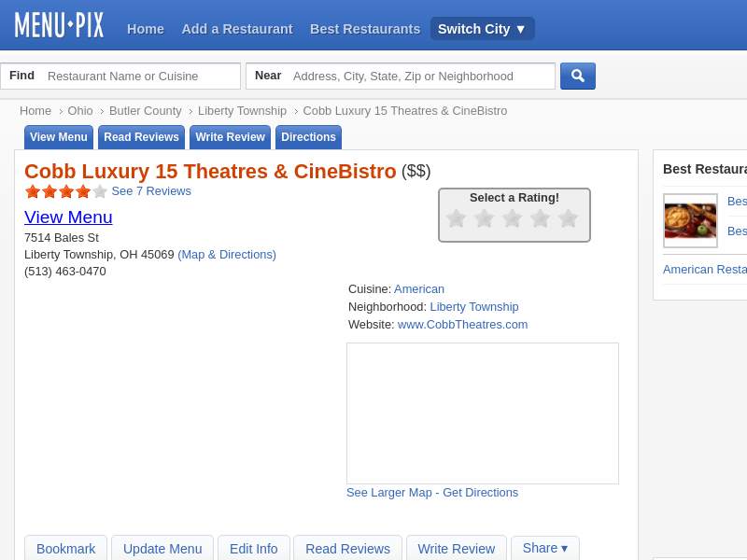747x560 pixels.
Task: Visit www.CobbTheatres.com website link
Action: click(x=462, y=324)
